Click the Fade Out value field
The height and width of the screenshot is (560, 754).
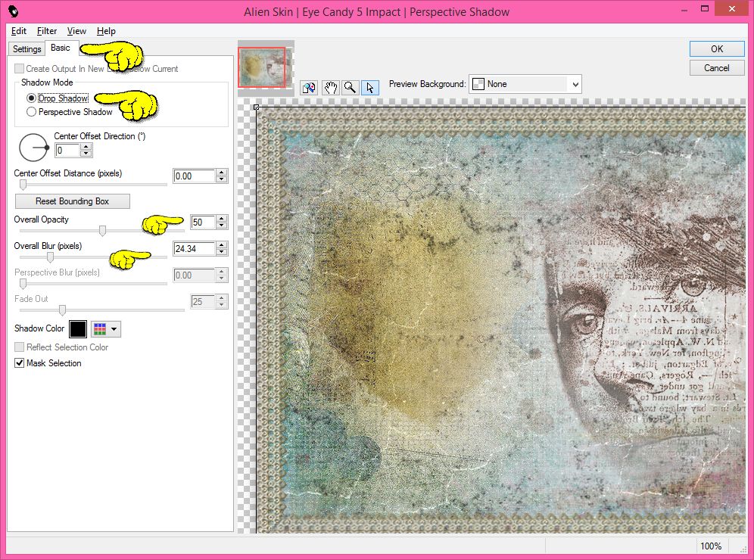coord(203,301)
